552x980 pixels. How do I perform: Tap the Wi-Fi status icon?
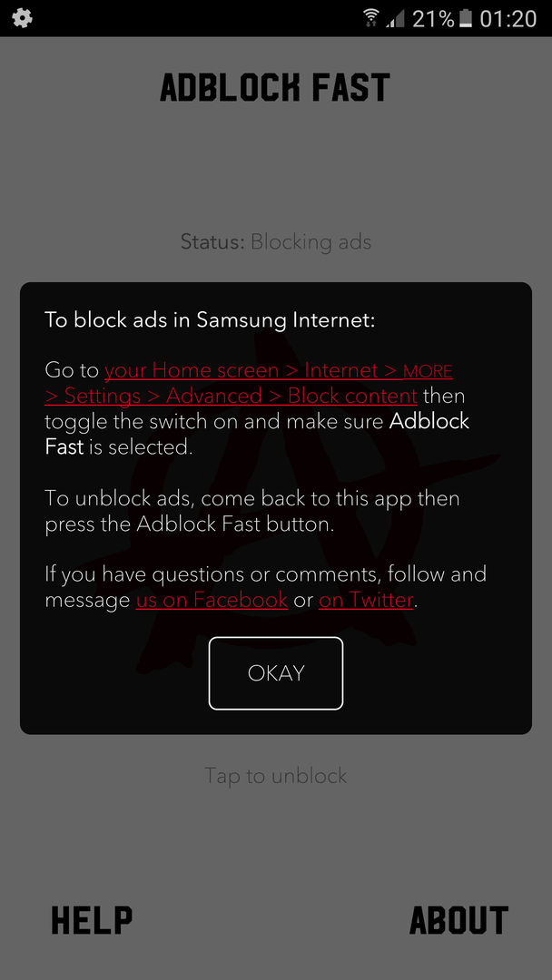pyautogui.click(x=371, y=18)
